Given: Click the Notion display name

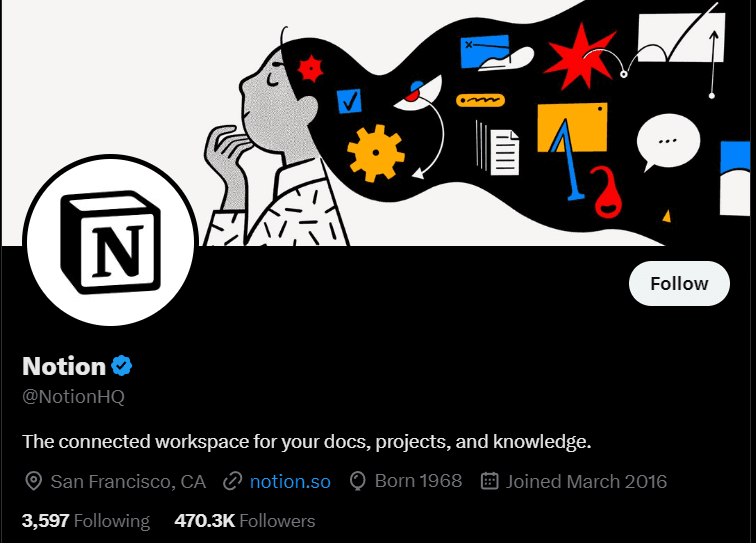Looking at the screenshot, I should pyautogui.click(x=64, y=366).
